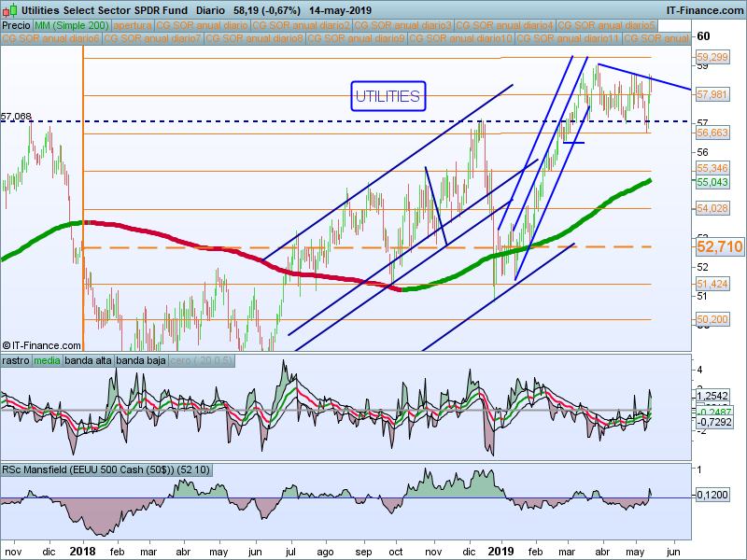This screenshot has height=560, width=747.
Task: Click the CG SOR anual diario11 tab
Action: pos(569,39)
